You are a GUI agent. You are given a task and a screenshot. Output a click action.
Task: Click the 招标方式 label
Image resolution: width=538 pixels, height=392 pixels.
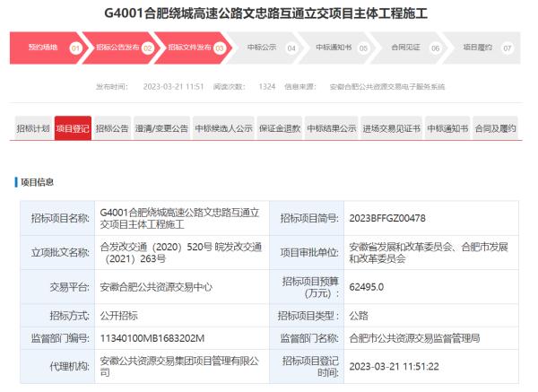[x=70, y=316]
